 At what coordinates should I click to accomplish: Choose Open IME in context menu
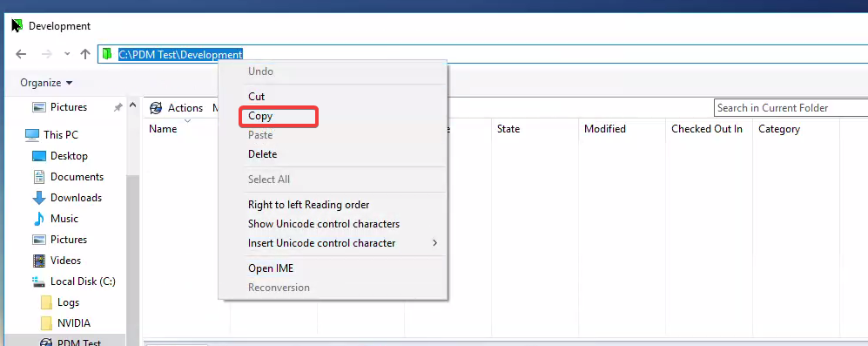271,268
